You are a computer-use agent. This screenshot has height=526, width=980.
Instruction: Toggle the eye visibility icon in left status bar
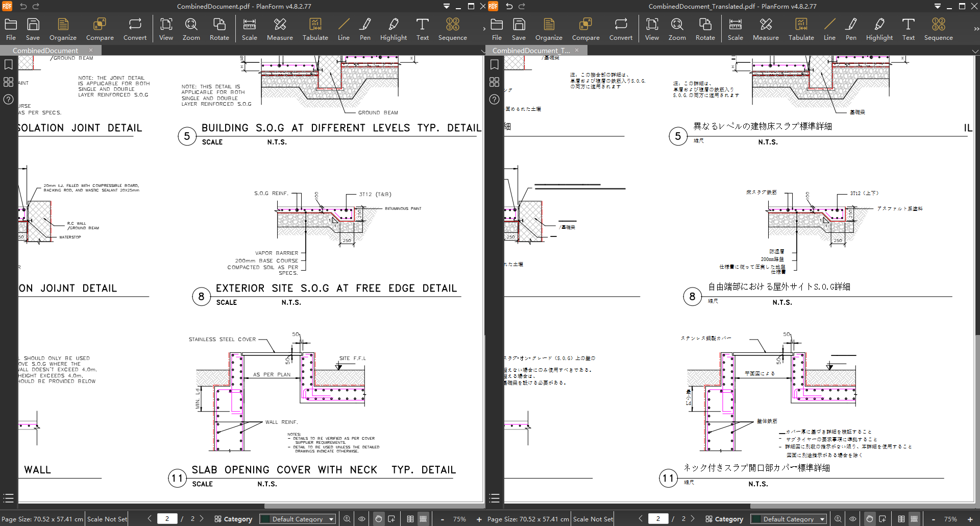[362, 519]
